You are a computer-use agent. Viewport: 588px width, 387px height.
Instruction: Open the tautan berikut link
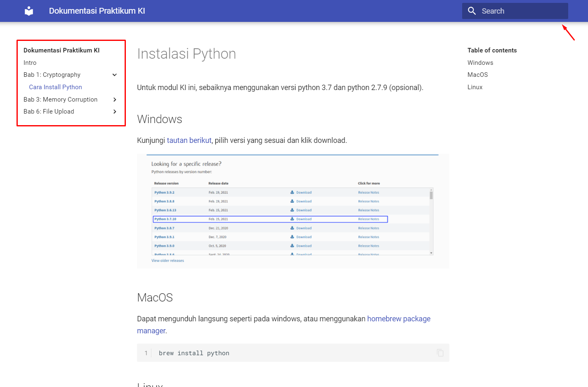pyautogui.click(x=189, y=140)
